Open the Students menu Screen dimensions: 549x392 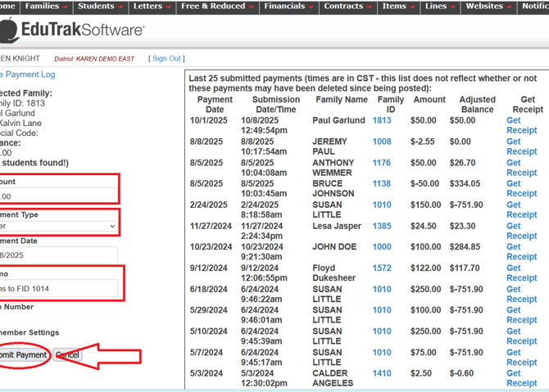[100, 7]
